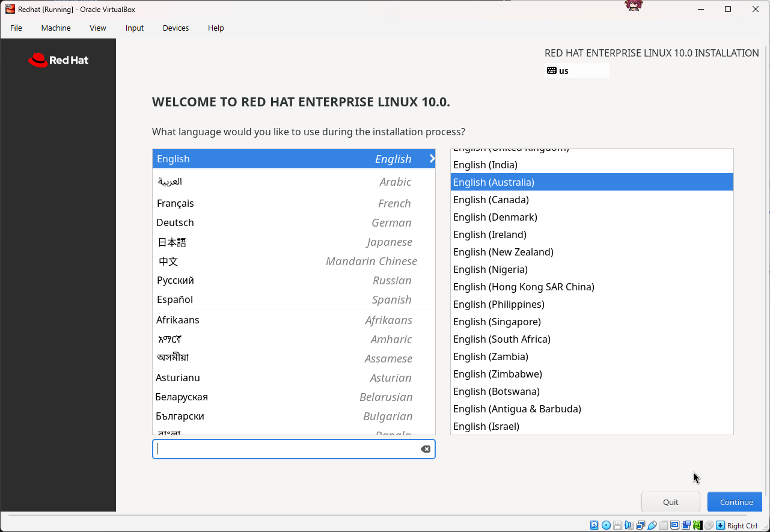
Task: Click the language search input field
Action: (286, 449)
